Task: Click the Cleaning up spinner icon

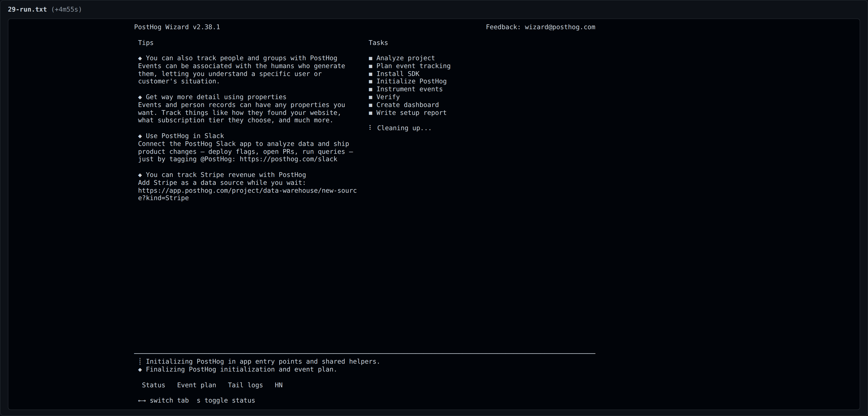Action: [x=370, y=128]
